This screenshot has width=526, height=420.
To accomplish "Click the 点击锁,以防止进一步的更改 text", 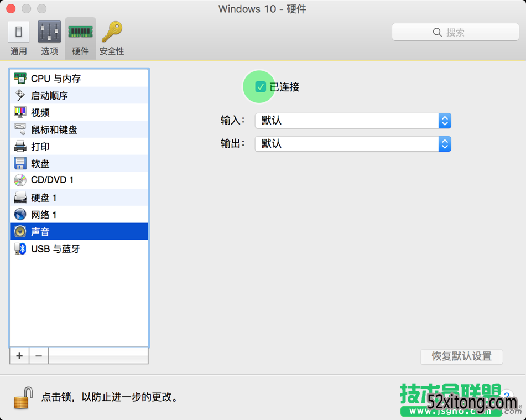I will pyautogui.click(x=110, y=397).
